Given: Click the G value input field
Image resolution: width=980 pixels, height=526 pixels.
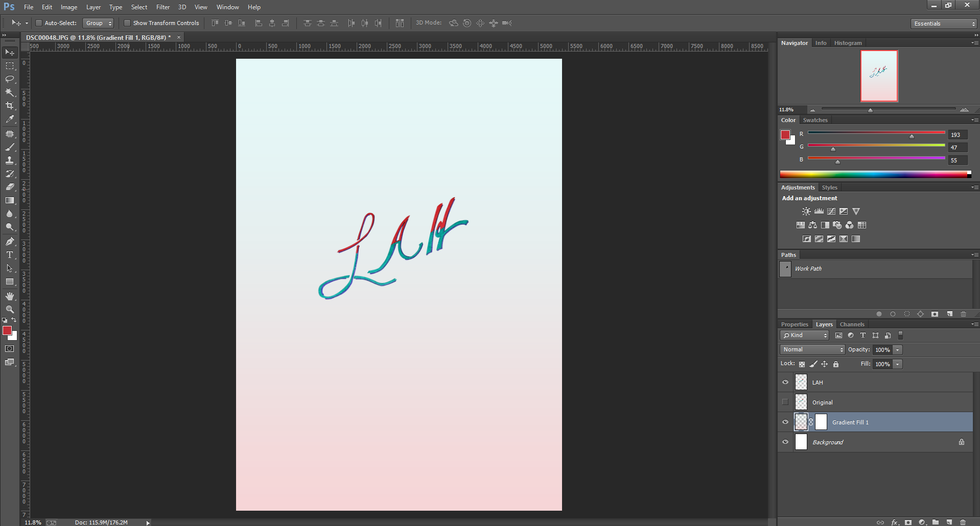Looking at the screenshot, I should point(958,148).
